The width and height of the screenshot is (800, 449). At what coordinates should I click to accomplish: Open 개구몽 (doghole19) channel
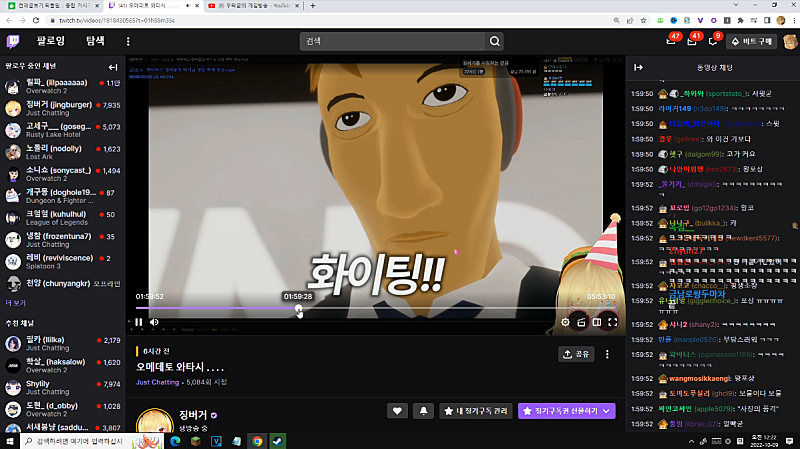[62, 196]
